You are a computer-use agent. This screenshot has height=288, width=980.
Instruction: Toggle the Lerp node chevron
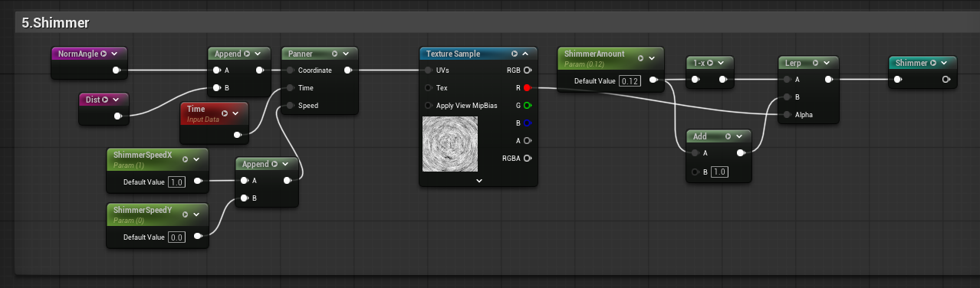pos(827,63)
